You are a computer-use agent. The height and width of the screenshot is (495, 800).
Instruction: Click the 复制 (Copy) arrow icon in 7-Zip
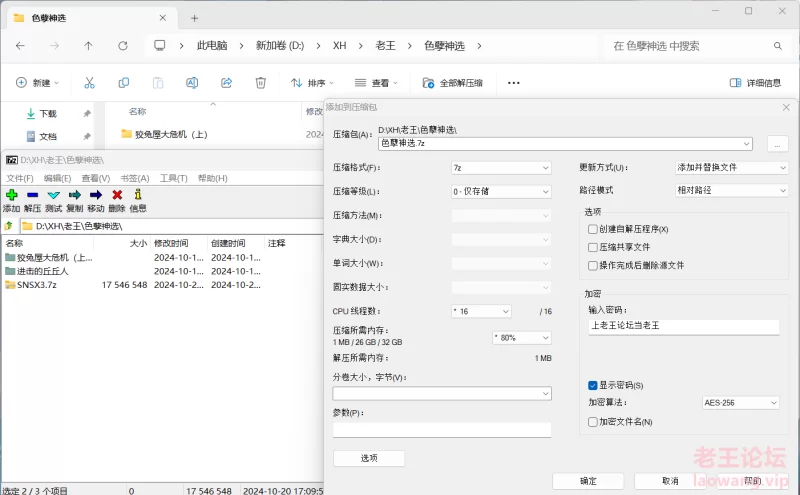click(x=75, y=194)
